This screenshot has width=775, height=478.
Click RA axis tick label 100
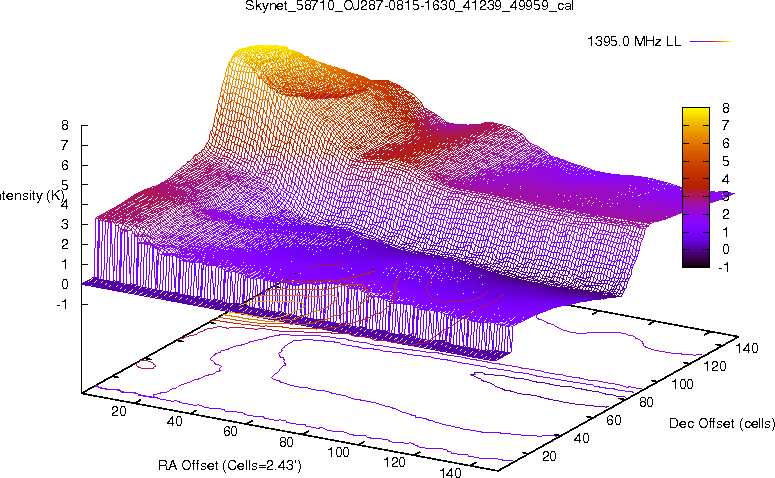coord(339,452)
